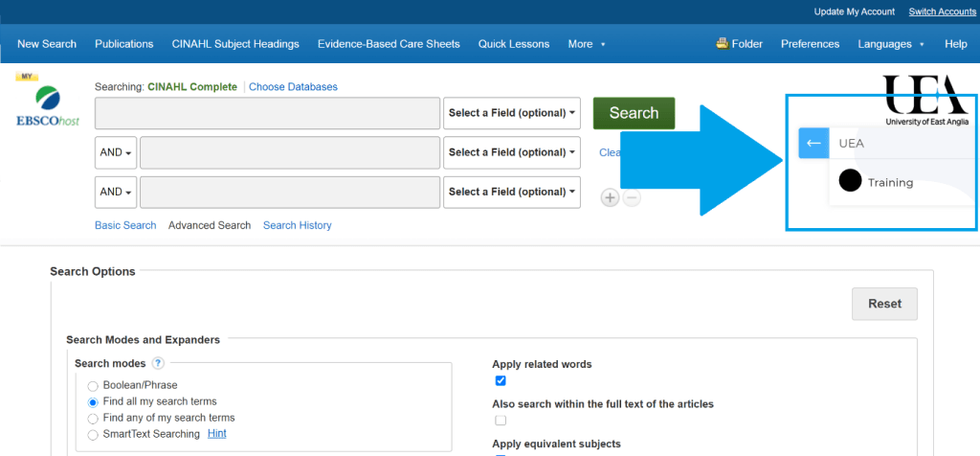This screenshot has width=980, height=456.
Task: Enable Also search within full text checkbox
Action: point(501,420)
